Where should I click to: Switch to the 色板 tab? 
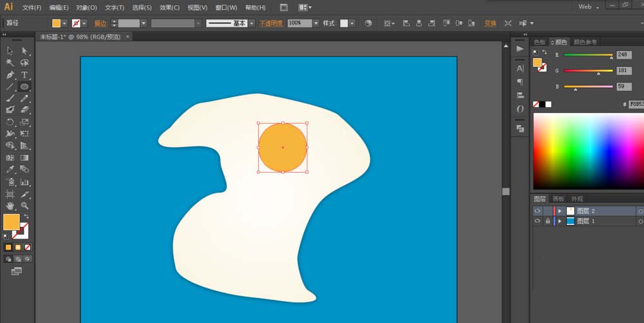click(x=540, y=42)
